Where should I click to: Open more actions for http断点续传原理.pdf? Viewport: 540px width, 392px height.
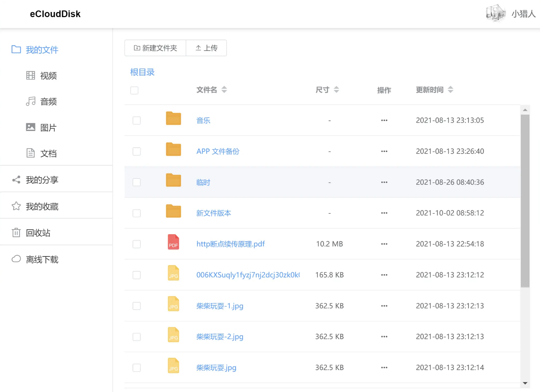(x=384, y=244)
